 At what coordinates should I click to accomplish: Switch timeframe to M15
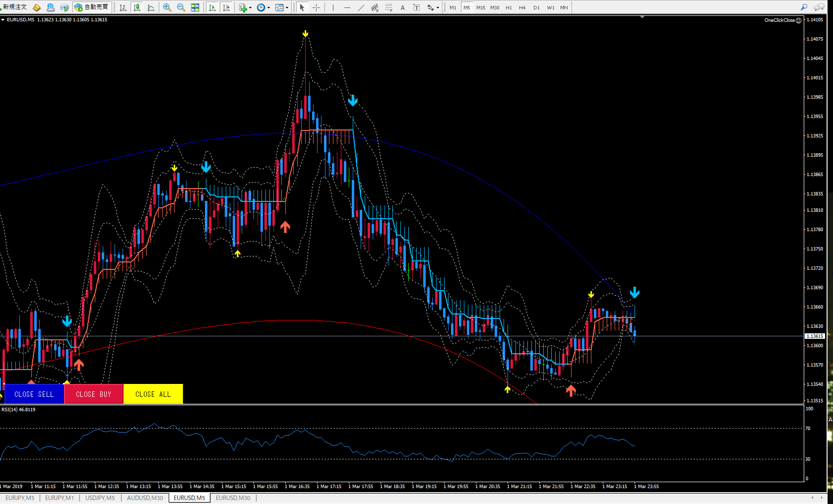481,7
